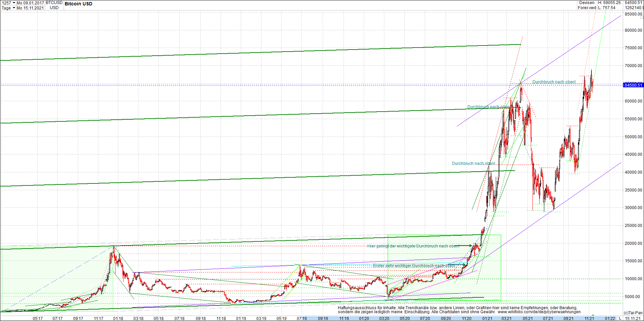Click the 15.11.21 date box at bottom right
The width and height of the screenshot is (644, 321).
tap(633, 318)
